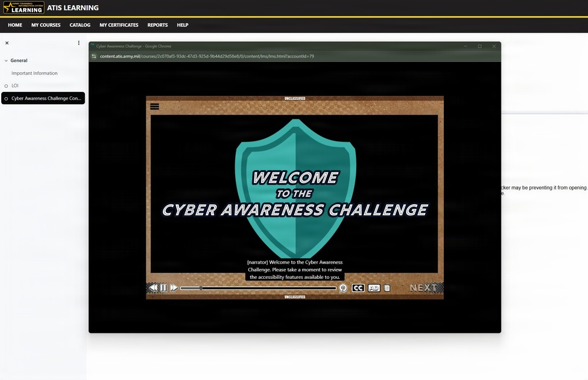
Task: Click the narrator caption text
Action: tap(295, 270)
